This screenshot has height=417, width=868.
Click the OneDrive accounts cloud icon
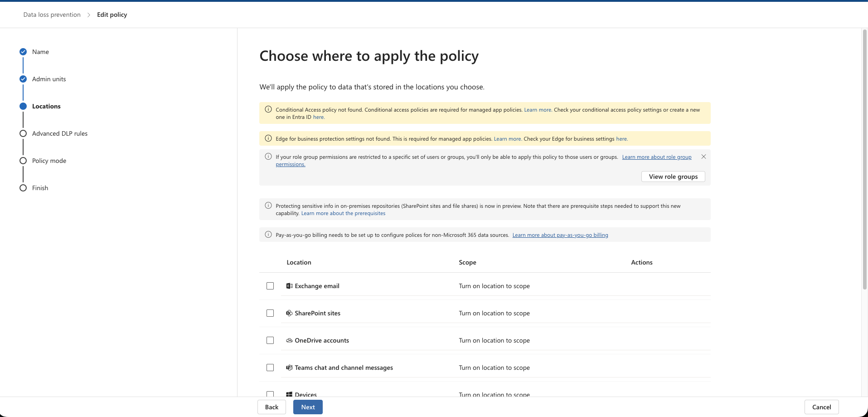pyautogui.click(x=289, y=340)
